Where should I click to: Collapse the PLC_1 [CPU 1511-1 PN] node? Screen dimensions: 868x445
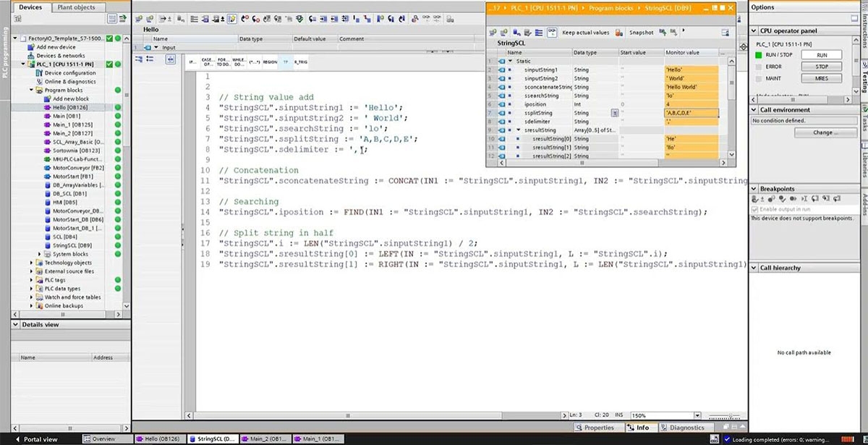[23, 64]
